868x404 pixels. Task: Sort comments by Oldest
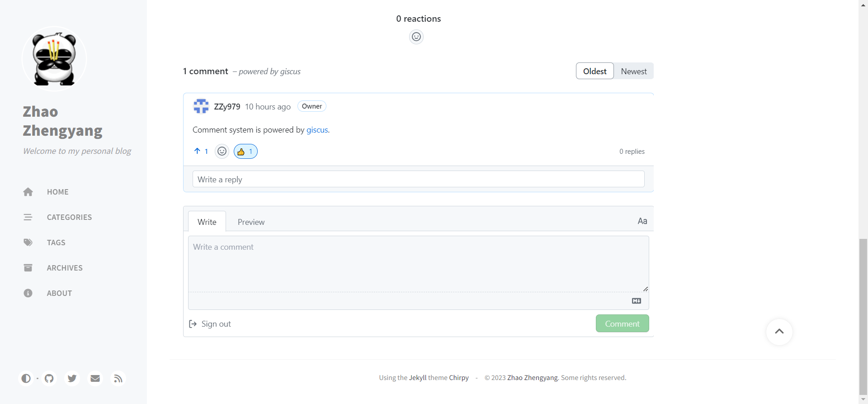(x=594, y=71)
